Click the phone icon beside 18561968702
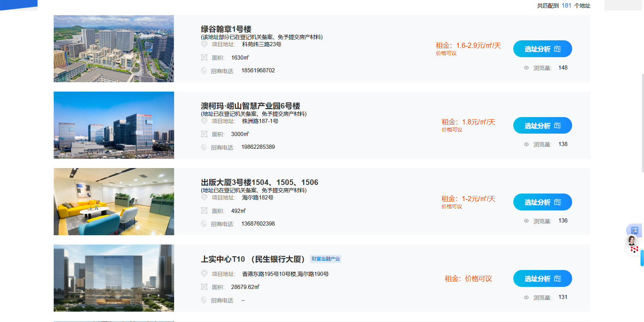Screen dimensions: 644x322 point(204,71)
